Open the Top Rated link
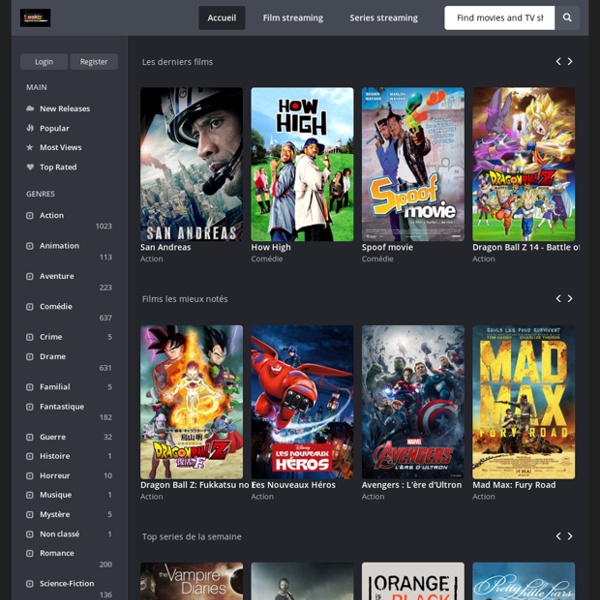Screen dimensions: 600x600 (58, 167)
